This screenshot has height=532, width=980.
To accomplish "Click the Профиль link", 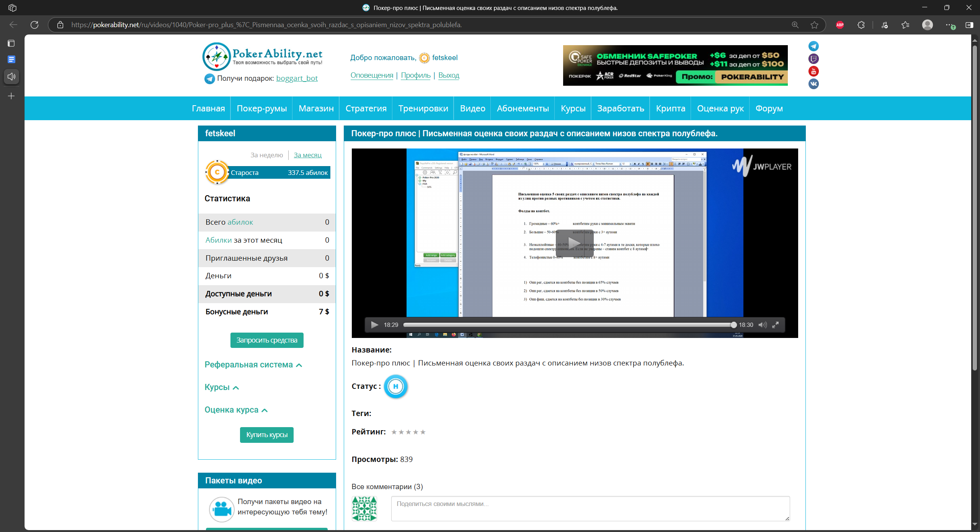I will click(x=416, y=75).
